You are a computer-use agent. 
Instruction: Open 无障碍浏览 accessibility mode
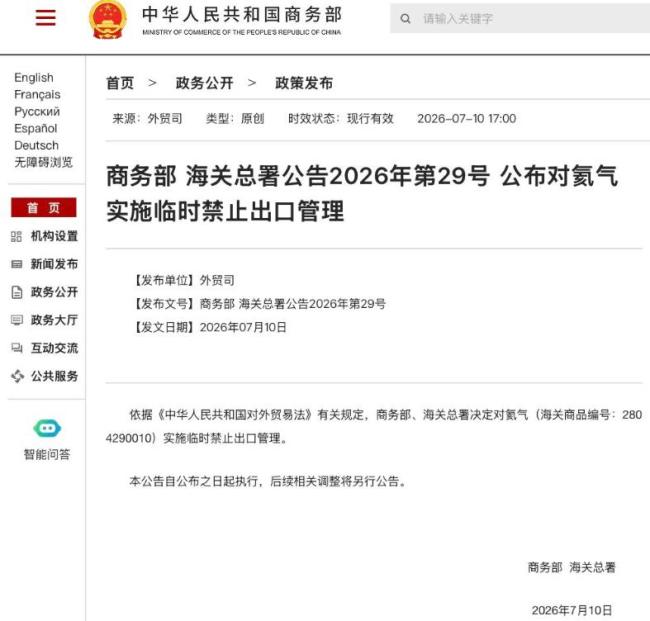[x=43, y=163]
